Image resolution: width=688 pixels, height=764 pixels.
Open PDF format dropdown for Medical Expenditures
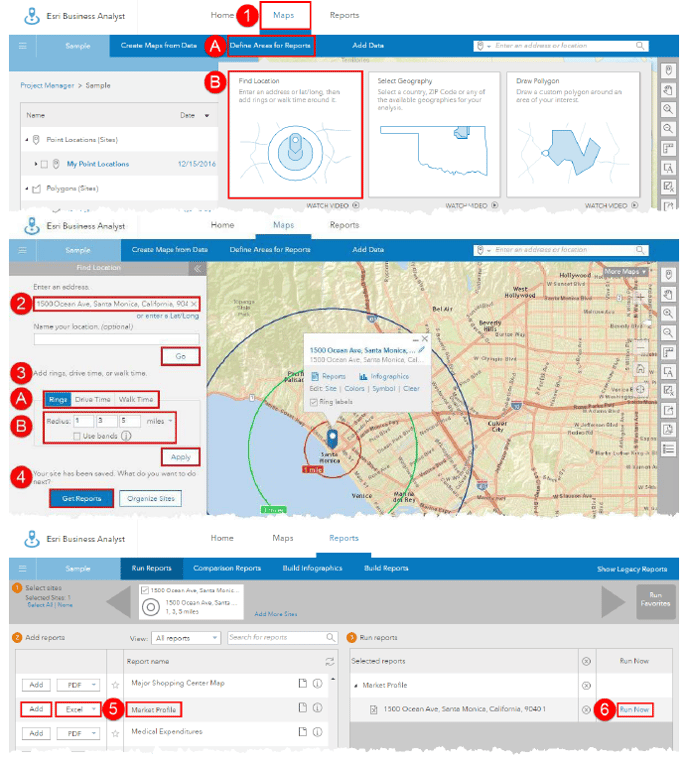[78, 733]
